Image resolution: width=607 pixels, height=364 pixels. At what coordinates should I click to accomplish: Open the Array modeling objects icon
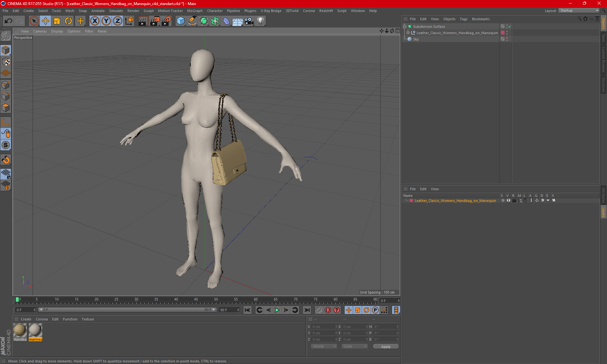click(x=215, y=21)
